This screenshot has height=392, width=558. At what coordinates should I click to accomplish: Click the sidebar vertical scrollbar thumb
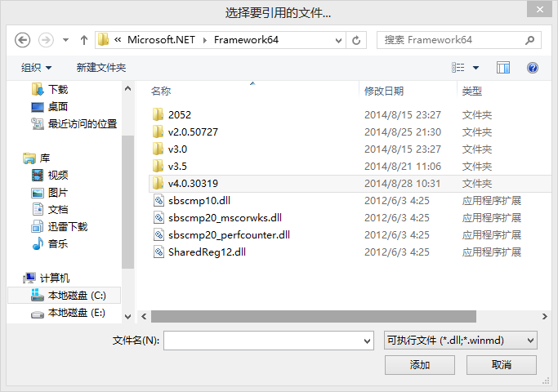point(127,202)
